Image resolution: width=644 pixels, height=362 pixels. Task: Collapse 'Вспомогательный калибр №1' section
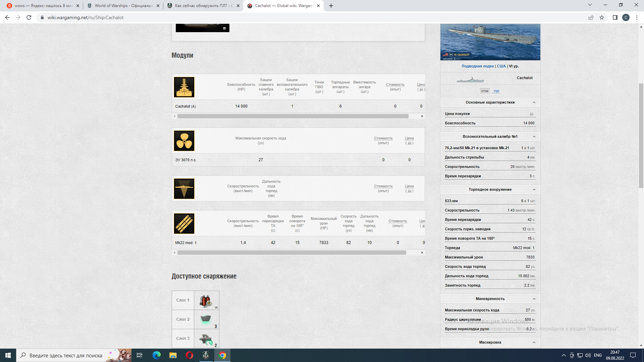[x=534, y=137]
